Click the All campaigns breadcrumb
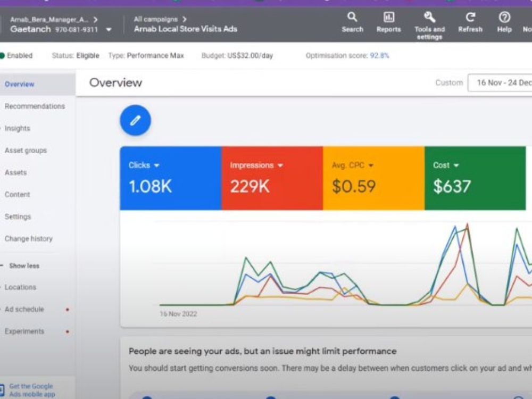The image size is (532, 399). click(155, 19)
